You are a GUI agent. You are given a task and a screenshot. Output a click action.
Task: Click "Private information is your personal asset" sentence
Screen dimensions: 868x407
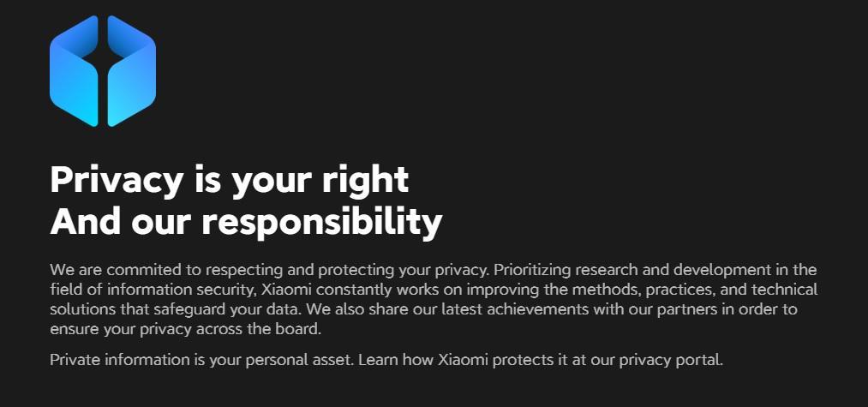coord(201,360)
